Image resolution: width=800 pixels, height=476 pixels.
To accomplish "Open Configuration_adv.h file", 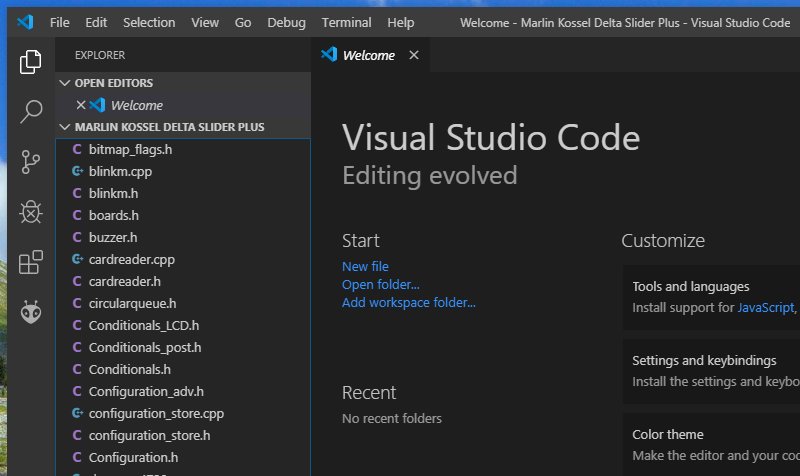I will click(x=183, y=391).
